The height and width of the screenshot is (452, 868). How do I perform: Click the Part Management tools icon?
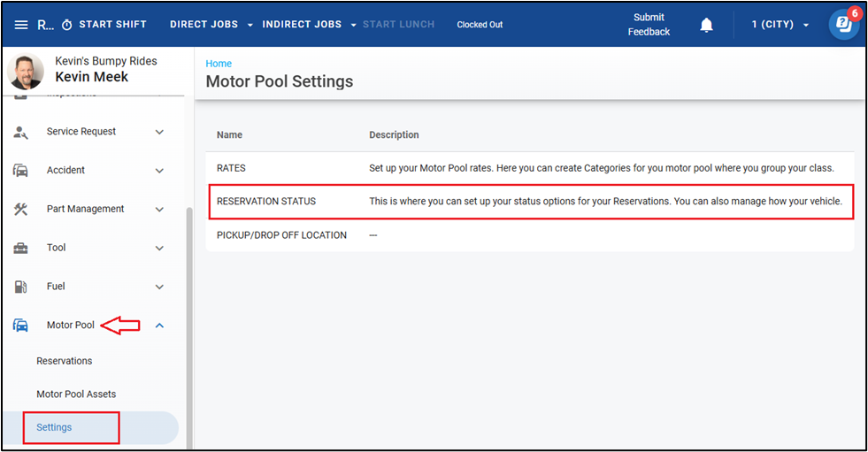tap(20, 209)
